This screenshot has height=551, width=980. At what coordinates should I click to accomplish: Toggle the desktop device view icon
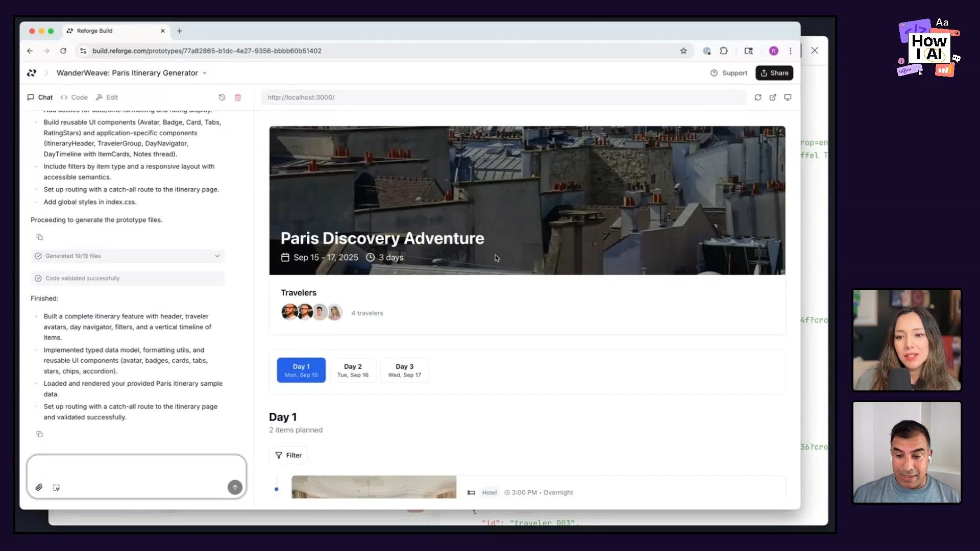pyautogui.click(x=788, y=97)
